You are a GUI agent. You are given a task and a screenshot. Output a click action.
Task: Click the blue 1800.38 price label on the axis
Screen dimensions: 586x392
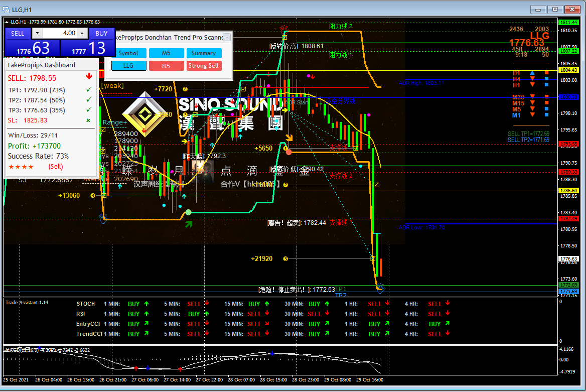(569, 97)
